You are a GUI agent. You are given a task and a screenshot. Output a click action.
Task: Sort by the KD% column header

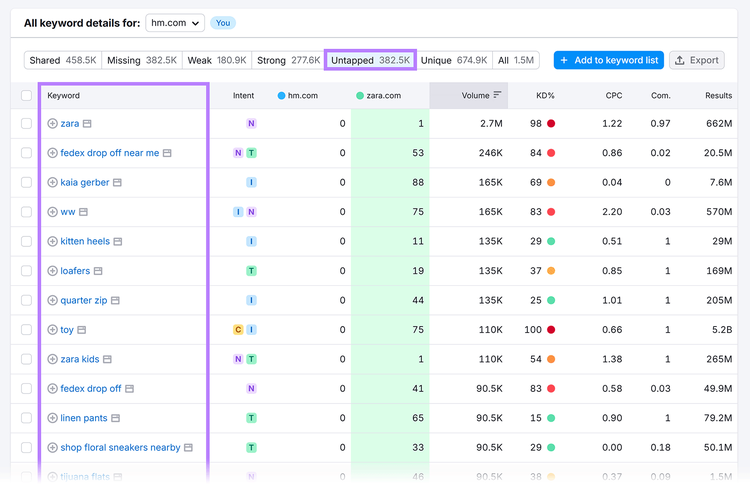(545, 95)
